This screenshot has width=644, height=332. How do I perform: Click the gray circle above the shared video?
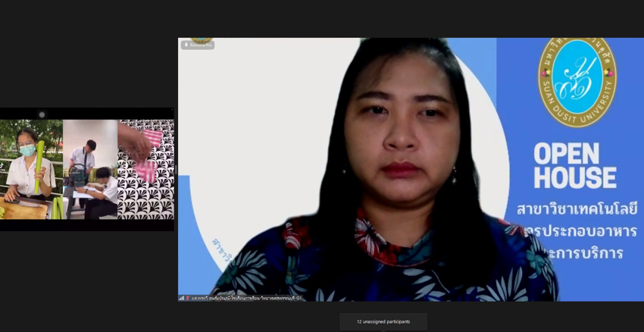click(x=42, y=114)
